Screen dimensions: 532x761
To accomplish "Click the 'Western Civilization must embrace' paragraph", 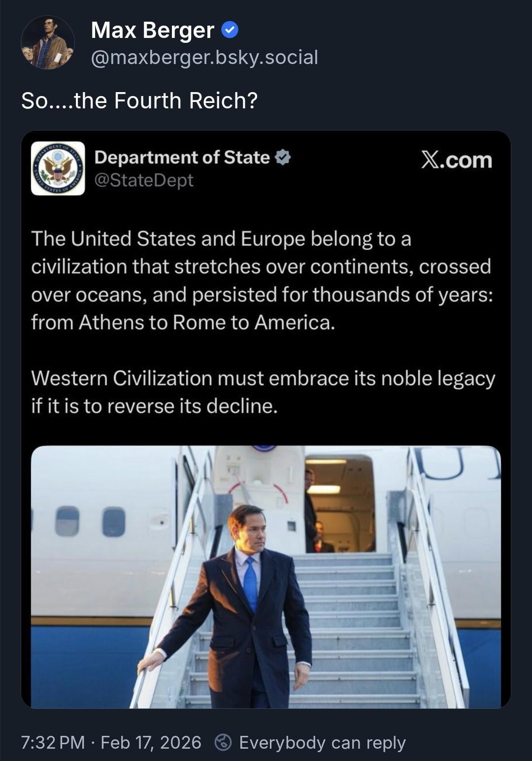I will tap(263, 392).
